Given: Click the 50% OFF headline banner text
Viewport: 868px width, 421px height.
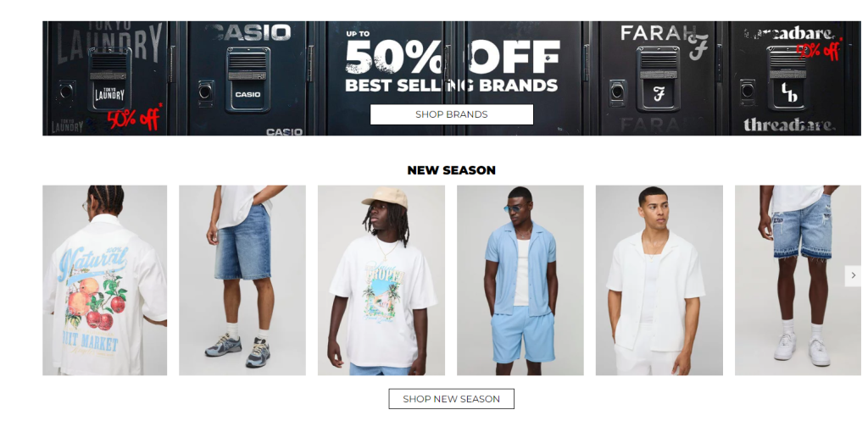Looking at the screenshot, I should (x=453, y=57).
